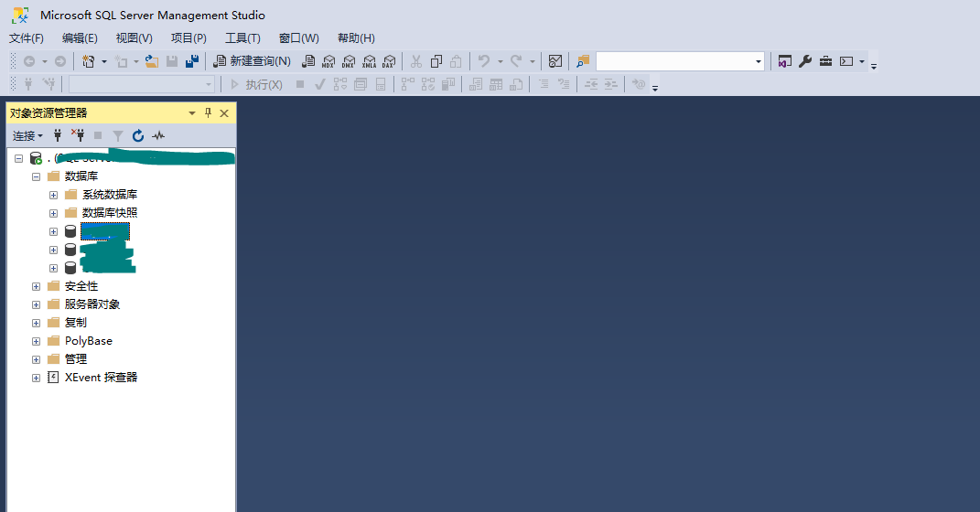
Task: Expand the 安全性 folder
Action: click(37, 286)
